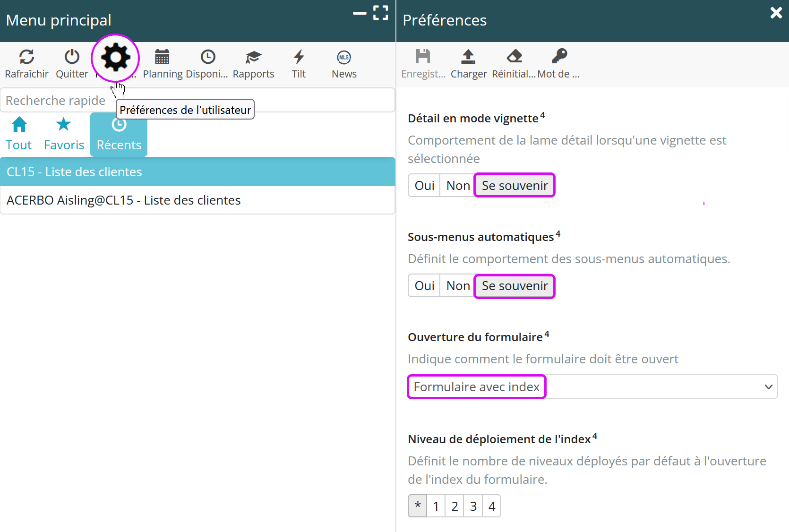Click the Réinitialiser eraser icon
This screenshot has height=532, width=789.
[x=514, y=57]
